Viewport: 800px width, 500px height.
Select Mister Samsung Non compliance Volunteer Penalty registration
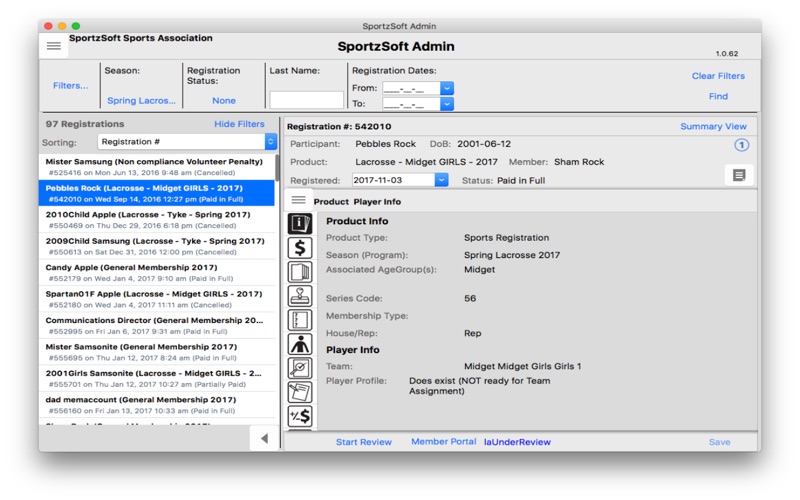(x=157, y=167)
